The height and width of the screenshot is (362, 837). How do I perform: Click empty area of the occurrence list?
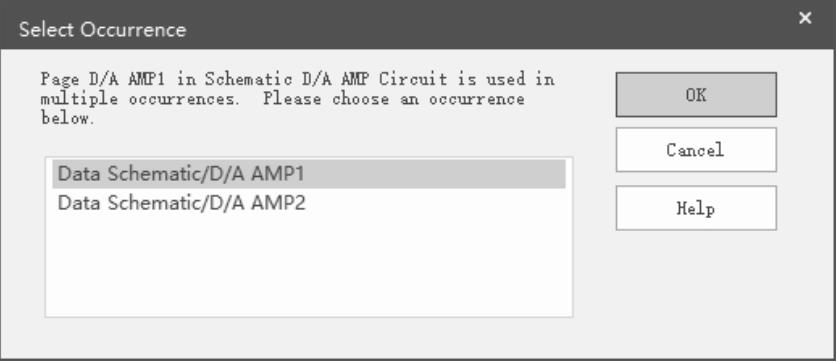pos(309,267)
